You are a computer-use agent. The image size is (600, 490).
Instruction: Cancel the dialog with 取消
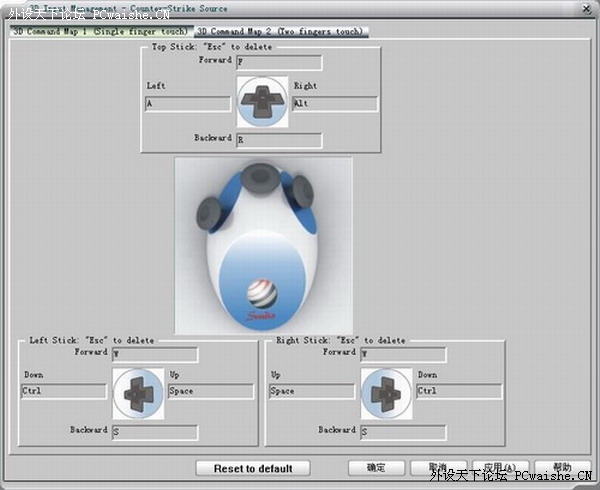click(x=438, y=468)
